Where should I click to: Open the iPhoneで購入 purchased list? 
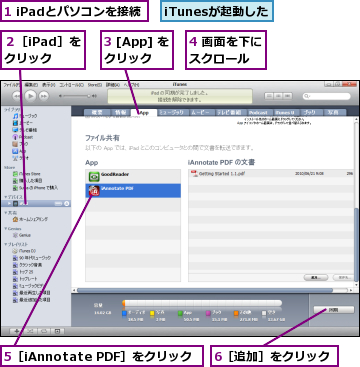pyautogui.click(x=35, y=188)
